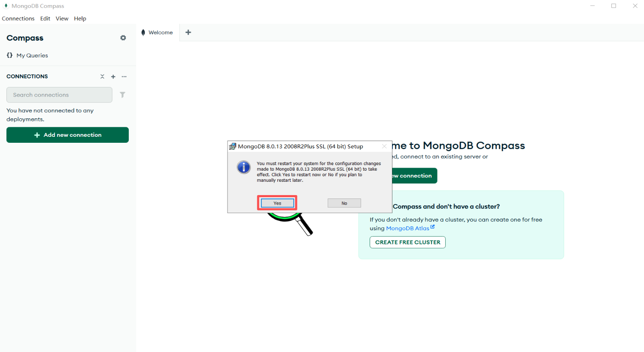Open My Queries in sidebar
The height and width of the screenshot is (352, 644).
(27, 55)
